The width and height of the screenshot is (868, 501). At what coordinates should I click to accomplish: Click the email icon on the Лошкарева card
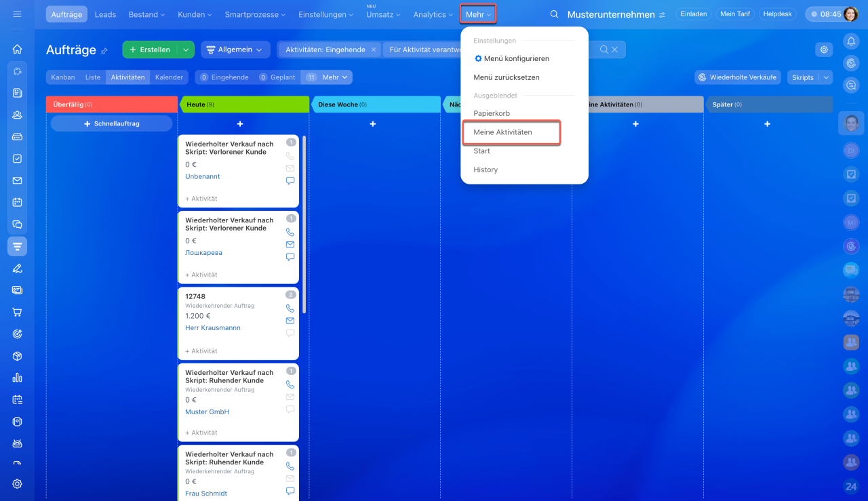click(x=290, y=244)
